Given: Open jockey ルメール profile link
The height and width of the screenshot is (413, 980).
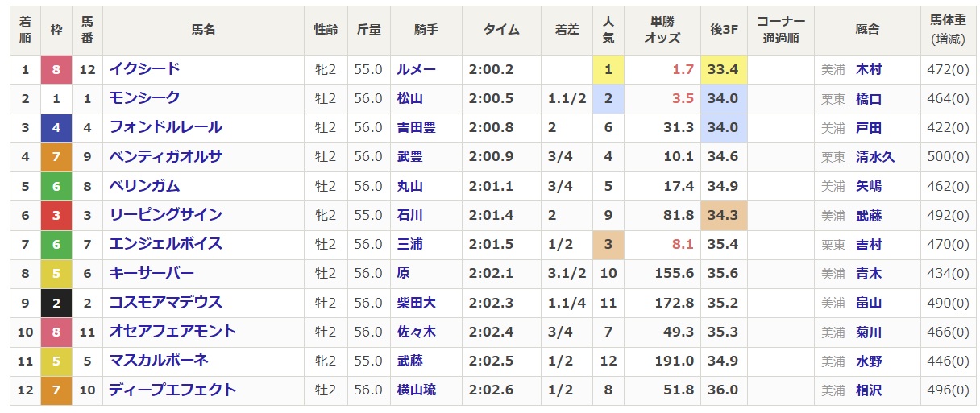Looking at the screenshot, I should click(416, 69).
